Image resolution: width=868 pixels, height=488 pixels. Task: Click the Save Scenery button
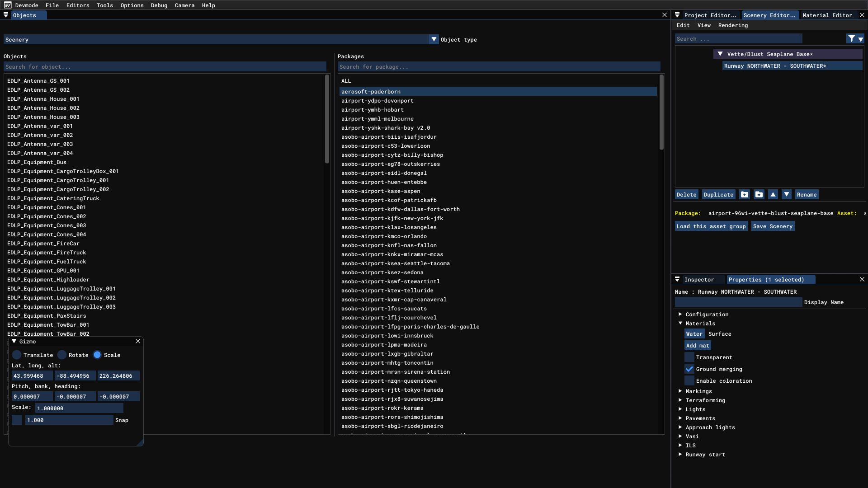point(773,226)
